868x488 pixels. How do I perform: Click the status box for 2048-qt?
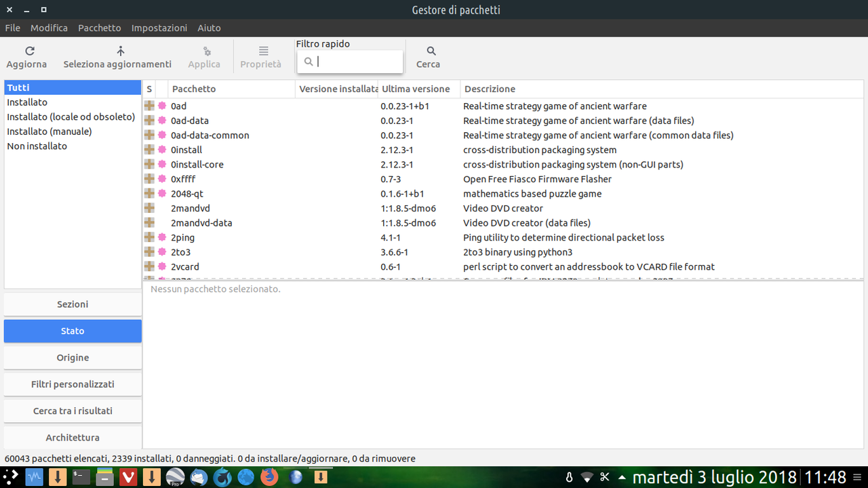click(149, 193)
